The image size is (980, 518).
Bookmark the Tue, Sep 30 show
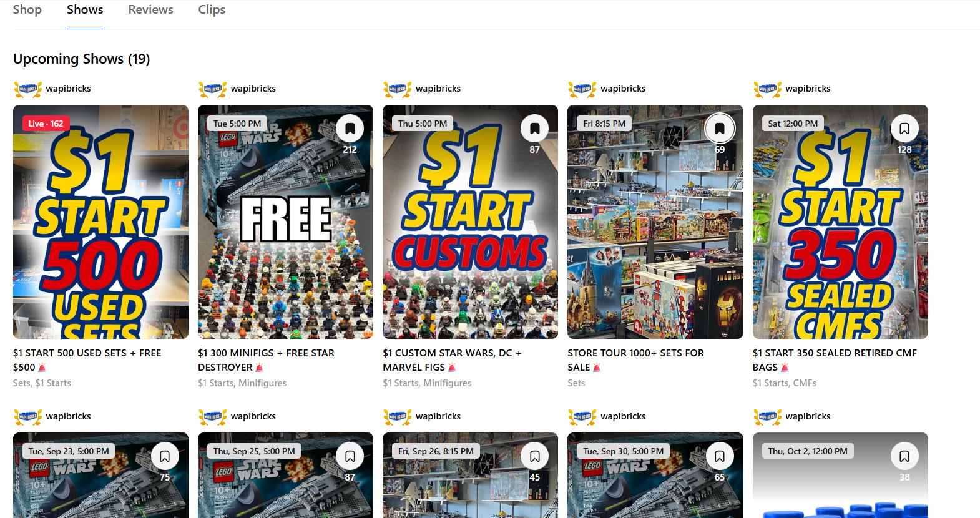tap(720, 456)
